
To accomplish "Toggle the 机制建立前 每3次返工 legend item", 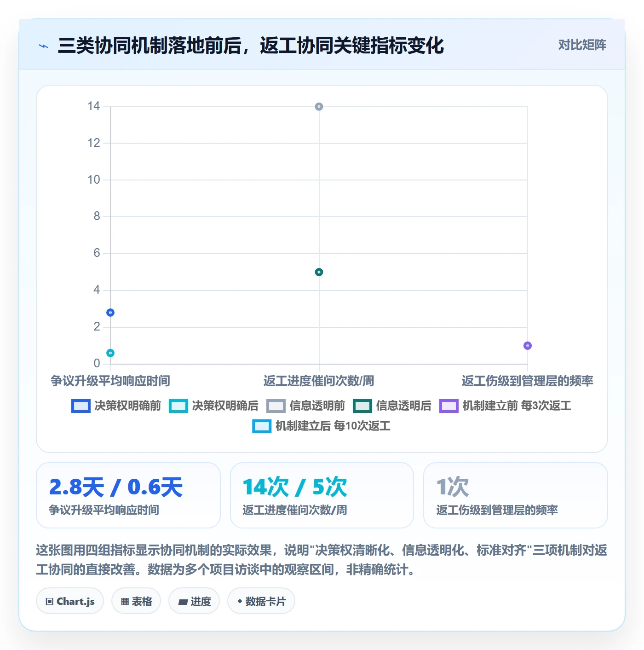I will pos(506,406).
